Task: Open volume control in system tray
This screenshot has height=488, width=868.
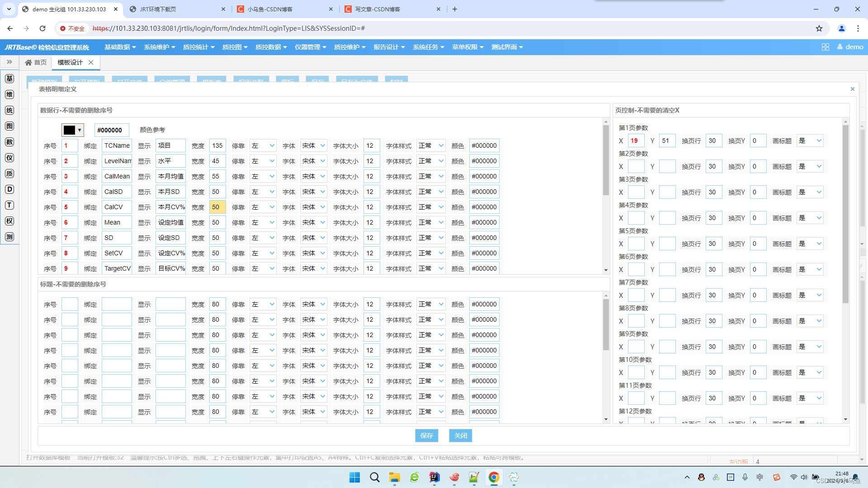Action: 804,477
